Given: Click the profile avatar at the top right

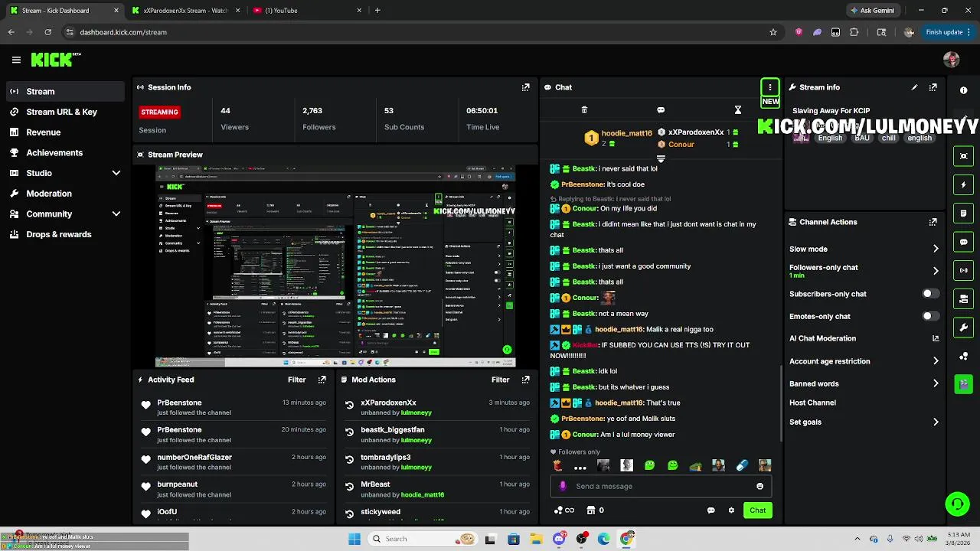Looking at the screenshot, I should pyautogui.click(x=952, y=60).
